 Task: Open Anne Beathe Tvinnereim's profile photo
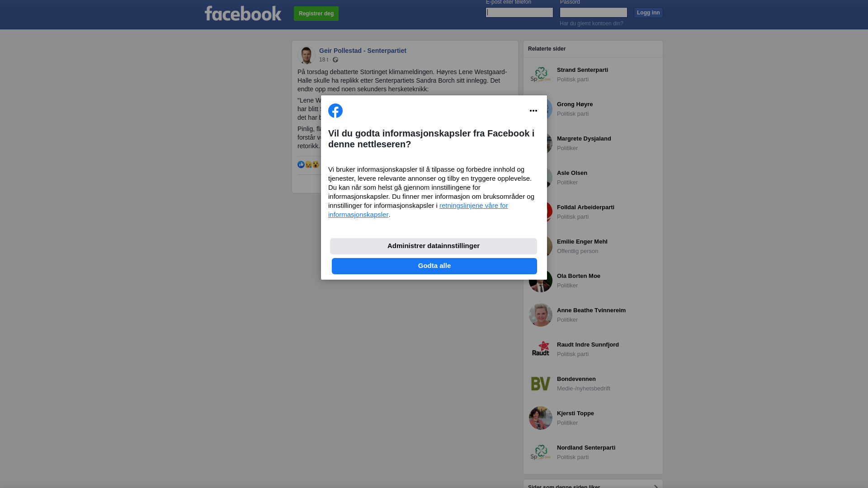click(x=541, y=315)
